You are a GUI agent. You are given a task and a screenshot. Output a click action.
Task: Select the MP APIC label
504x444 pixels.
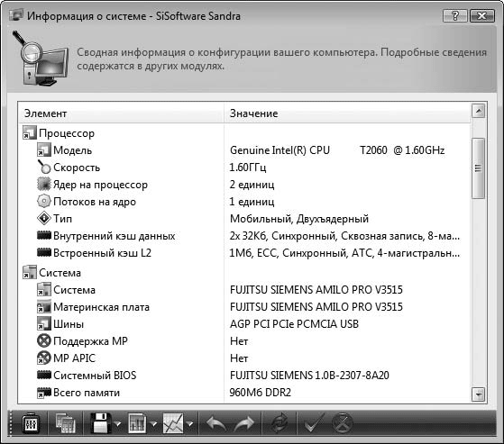pos(74,358)
